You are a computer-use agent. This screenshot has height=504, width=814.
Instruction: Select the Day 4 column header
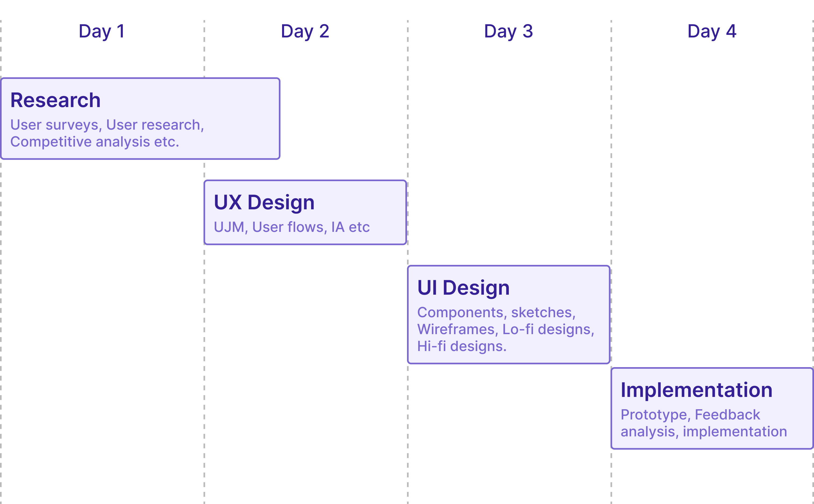(x=712, y=31)
